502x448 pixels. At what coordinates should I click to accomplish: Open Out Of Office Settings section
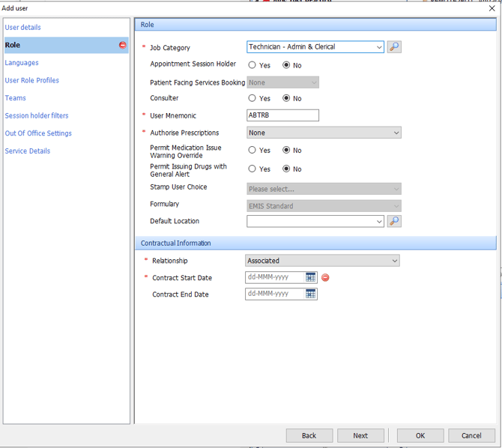(x=38, y=133)
